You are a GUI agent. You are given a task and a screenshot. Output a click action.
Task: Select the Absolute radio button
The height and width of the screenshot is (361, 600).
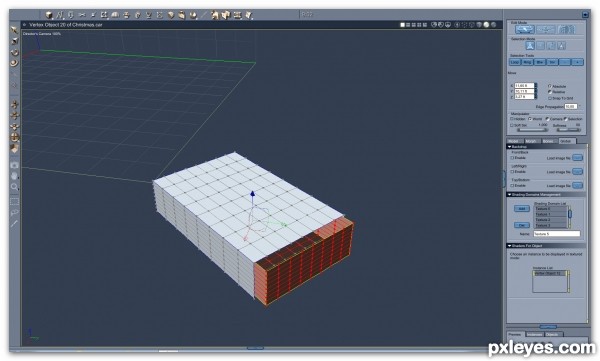(550, 86)
